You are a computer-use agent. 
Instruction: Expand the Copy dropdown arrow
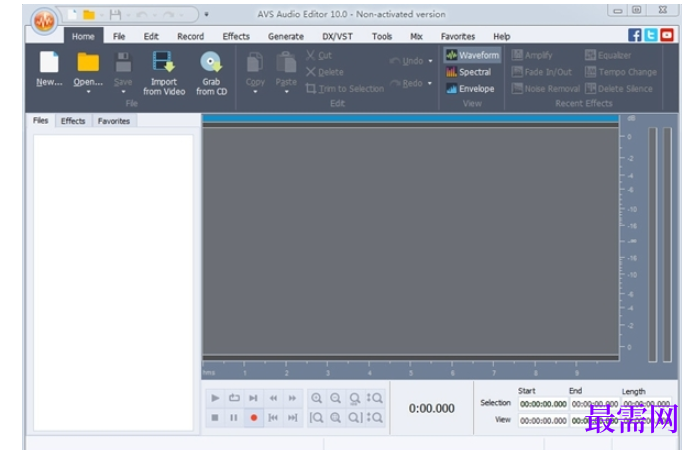click(x=255, y=92)
